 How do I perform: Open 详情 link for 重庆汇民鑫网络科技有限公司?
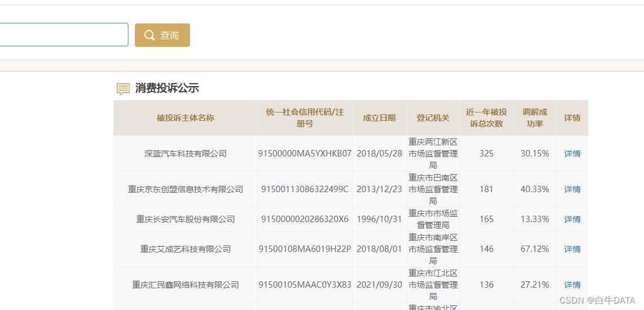tap(572, 285)
